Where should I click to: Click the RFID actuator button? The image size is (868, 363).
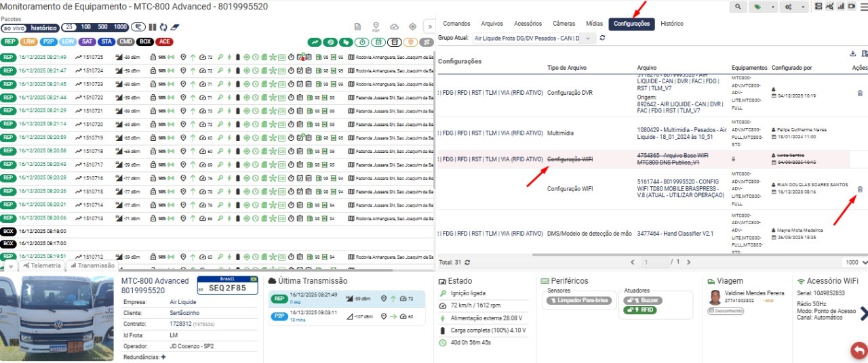coord(642,310)
